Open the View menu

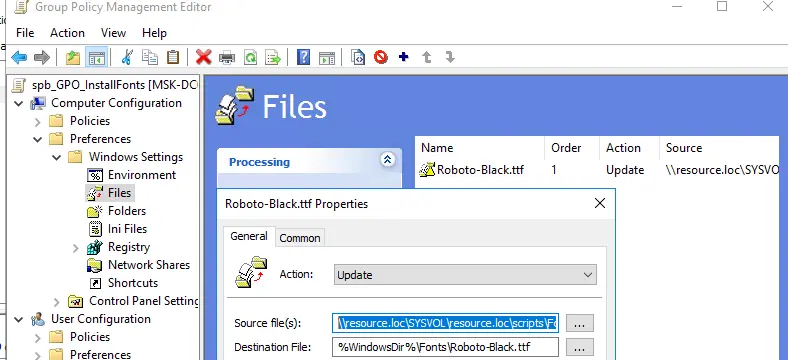coord(113,33)
